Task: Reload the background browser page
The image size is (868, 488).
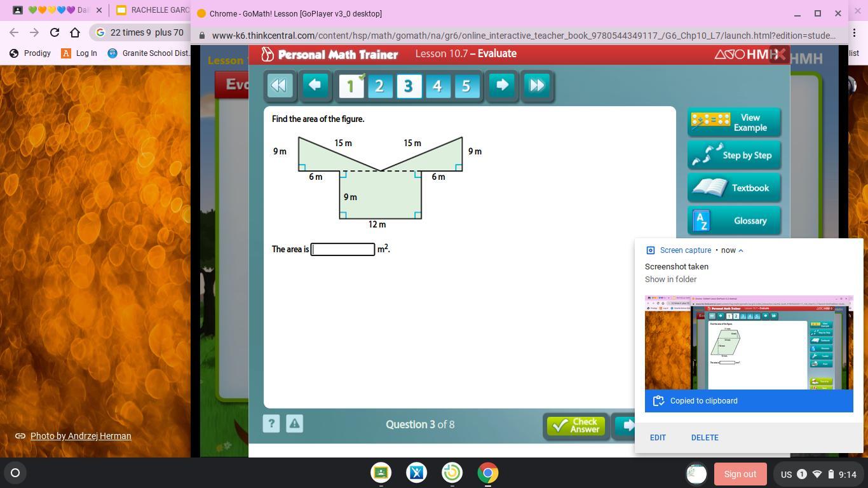Action: pos(55,32)
